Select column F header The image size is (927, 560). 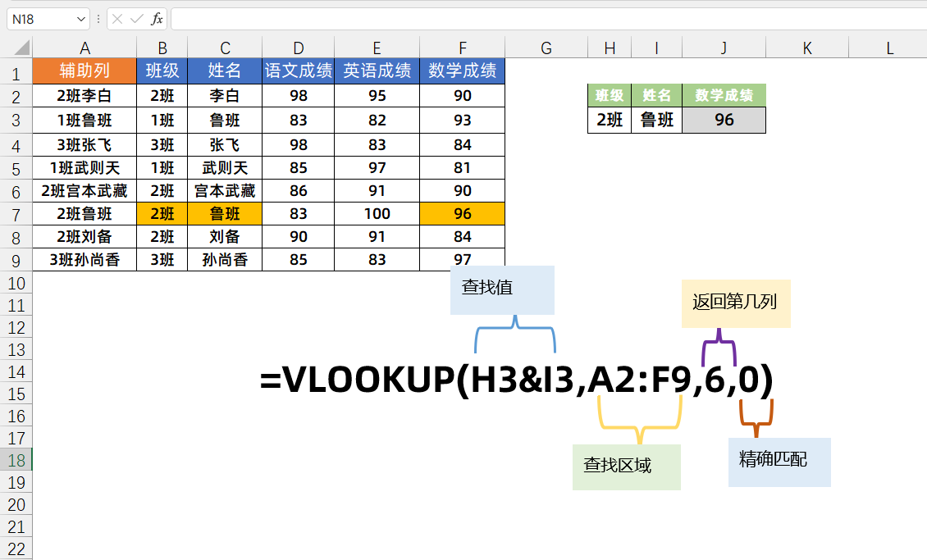click(462, 48)
